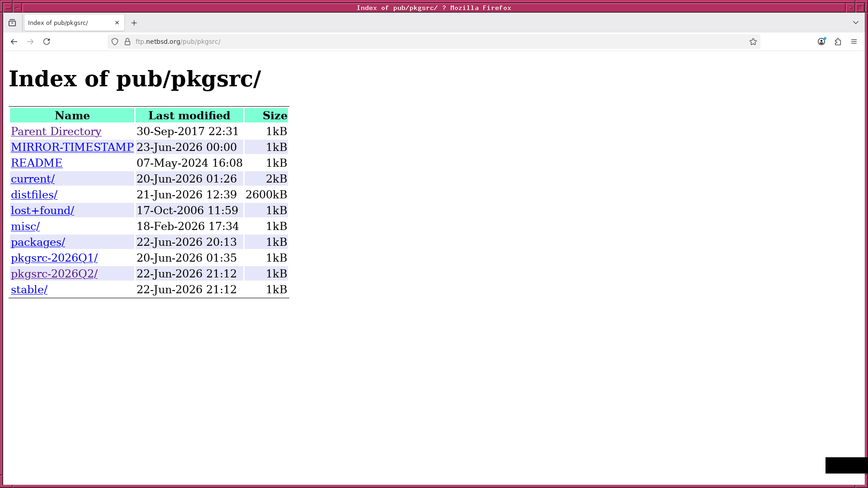Image resolution: width=868 pixels, height=488 pixels.
Task: Open the window menu button in title bar
Action: pyautogui.click(x=8, y=8)
